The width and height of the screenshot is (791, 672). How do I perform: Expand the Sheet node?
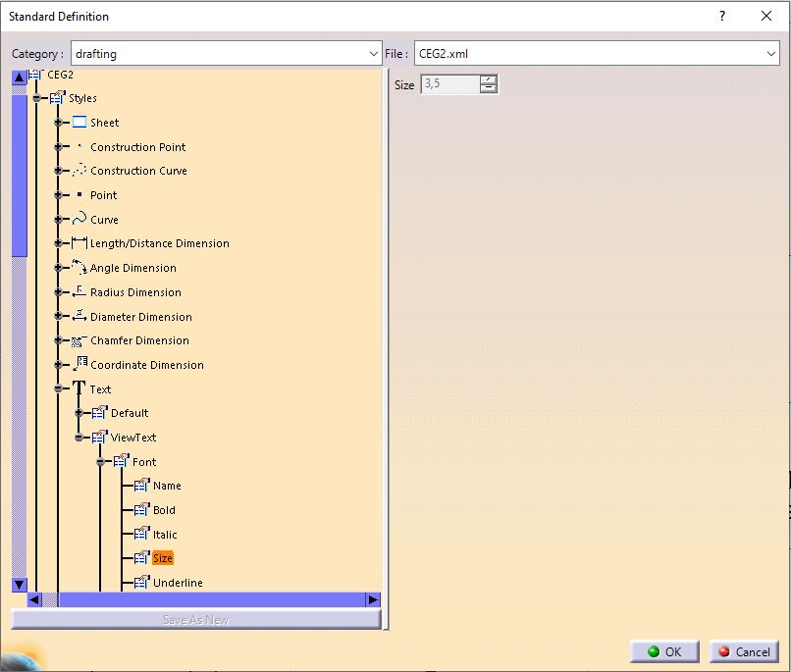(x=59, y=123)
